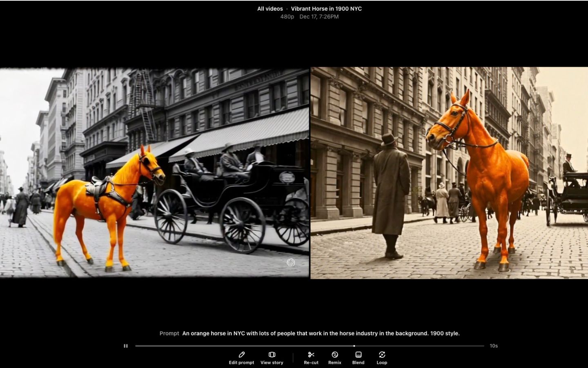Click the 10s duration label

pos(494,346)
